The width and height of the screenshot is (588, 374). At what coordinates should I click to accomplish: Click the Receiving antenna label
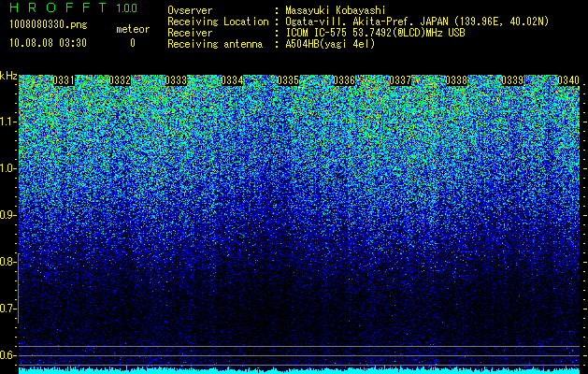coord(215,44)
